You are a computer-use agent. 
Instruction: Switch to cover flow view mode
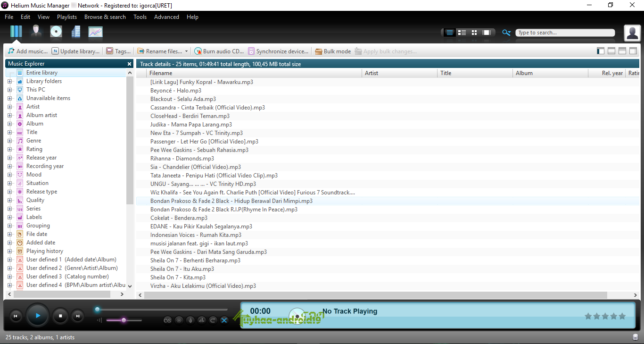coord(487,33)
